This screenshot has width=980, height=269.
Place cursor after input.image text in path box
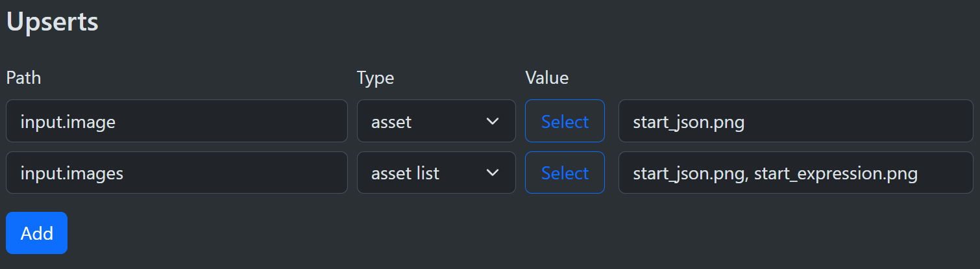pyautogui.click(x=117, y=122)
